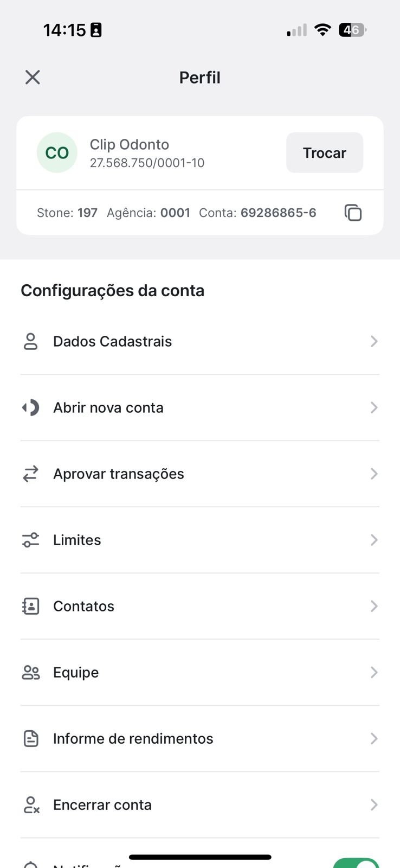Tap the copy account details icon
The image size is (400, 868).
(353, 213)
